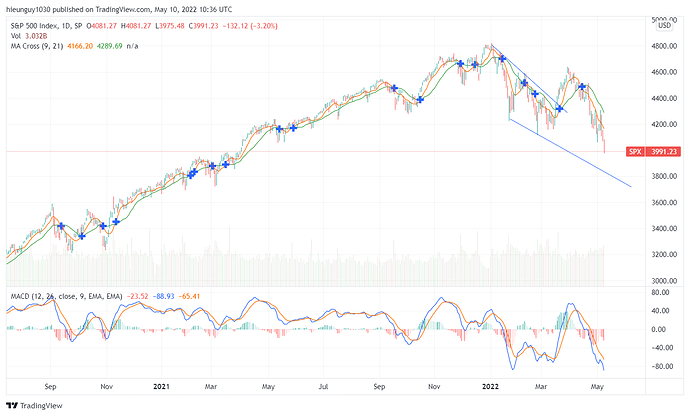Viewport: 690px width, 416px height.
Task: Click the published on TradingView.com header text
Action: (x=97, y=9)
